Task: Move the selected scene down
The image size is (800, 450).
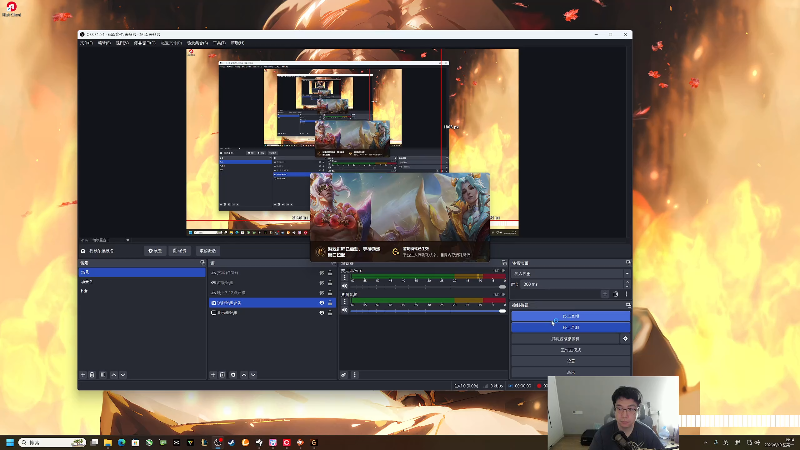Action: [x=123, y=374]
